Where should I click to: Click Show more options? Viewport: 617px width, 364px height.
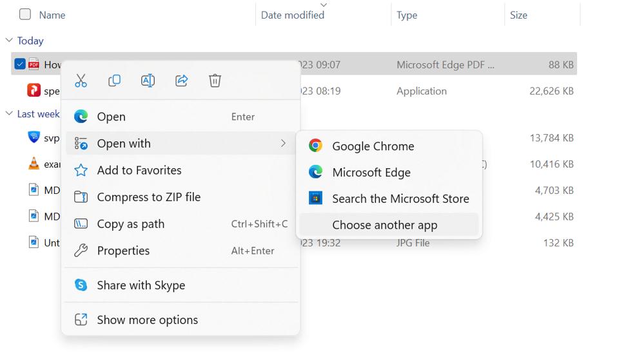[x=147, y=320]
